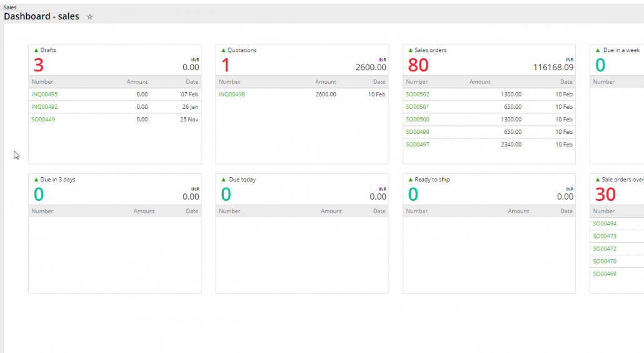Viewport: 644px width, 353px height.
Task: Click the Date header in Ready to ship
Action: pyautogui.click(x=566, y=211)
